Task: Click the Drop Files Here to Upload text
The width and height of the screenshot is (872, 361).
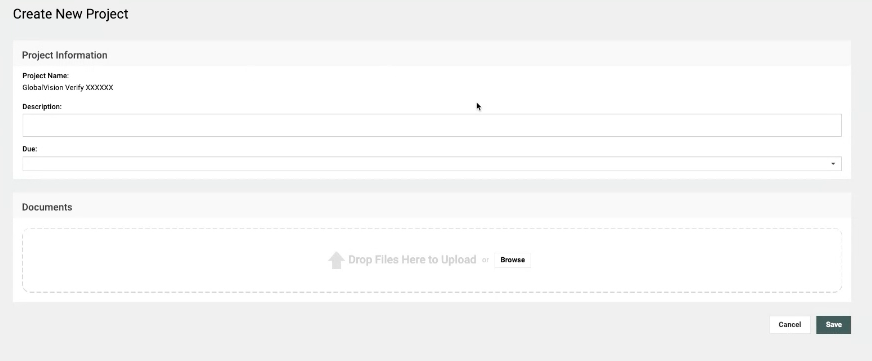Action: [x=412, y=260]
